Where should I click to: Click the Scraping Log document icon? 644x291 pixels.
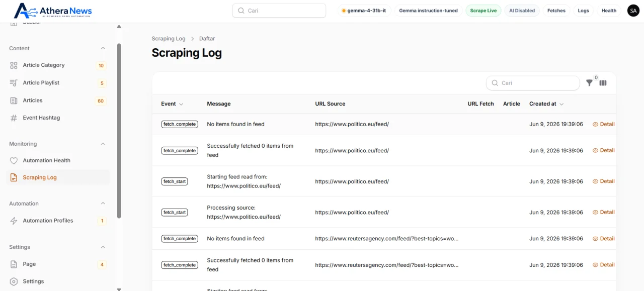[14, 177]
